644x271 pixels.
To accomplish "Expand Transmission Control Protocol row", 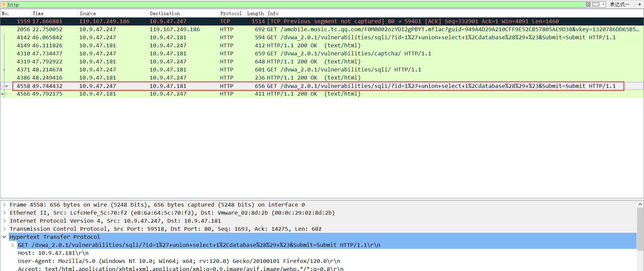I will coord(4,229).
